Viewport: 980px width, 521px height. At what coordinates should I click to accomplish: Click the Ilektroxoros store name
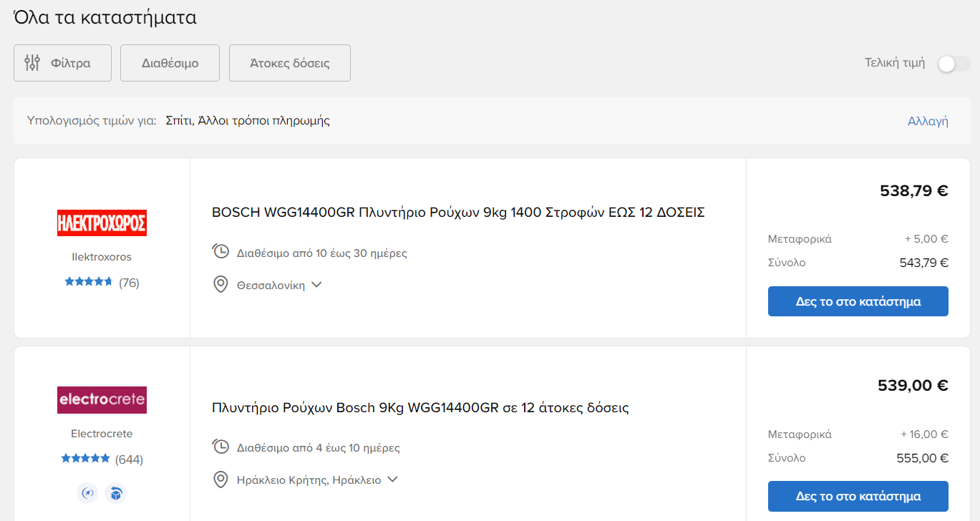[102, 257]
